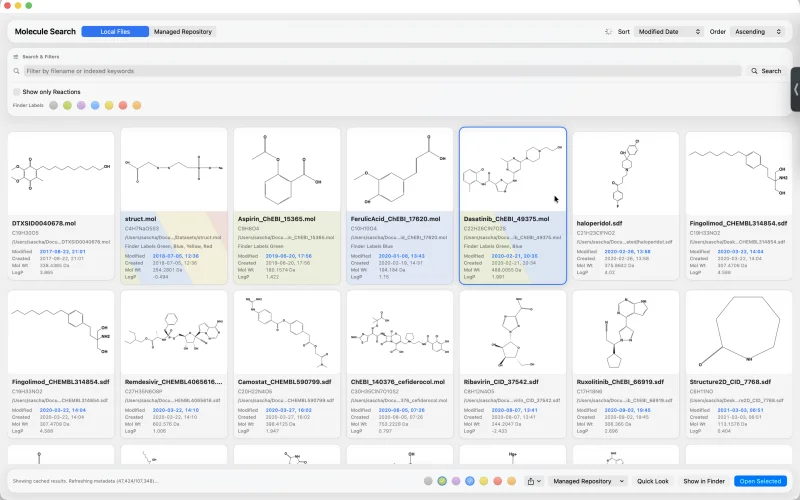
Task: Select the Ruxolitinib_ChEBI_66919.sdf structure thumbnail
Action: (626, 332)
